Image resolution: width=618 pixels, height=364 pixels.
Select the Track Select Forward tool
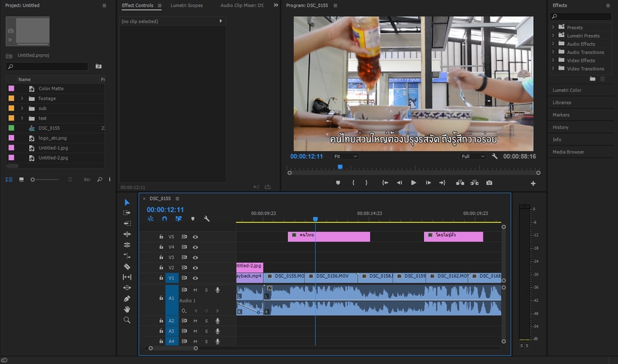tap(127, 213)
